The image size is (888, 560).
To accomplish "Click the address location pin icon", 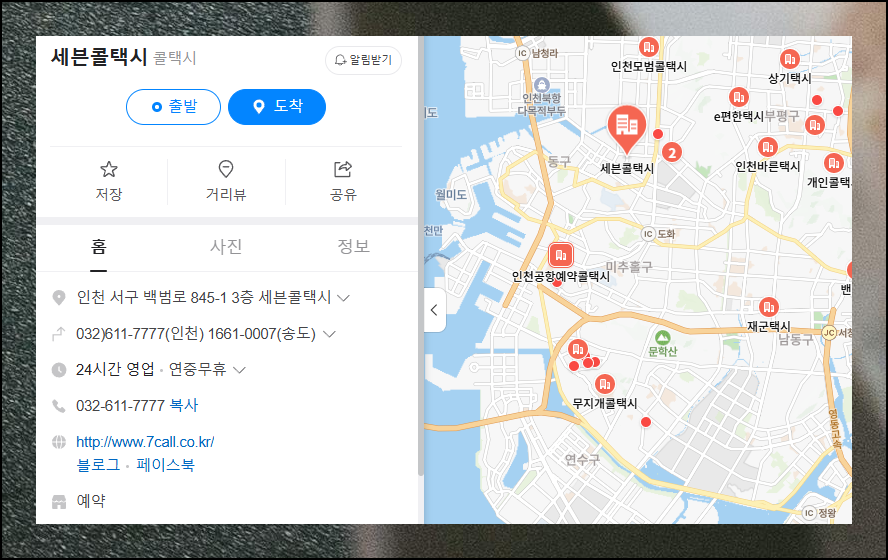I will pyautogui.click(x=59, y=298).
